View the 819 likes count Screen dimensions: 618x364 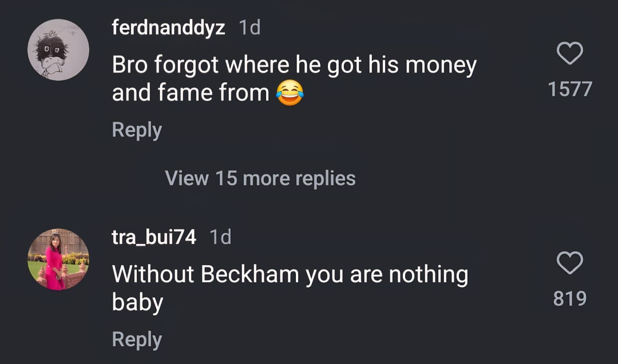coord(570,299)
